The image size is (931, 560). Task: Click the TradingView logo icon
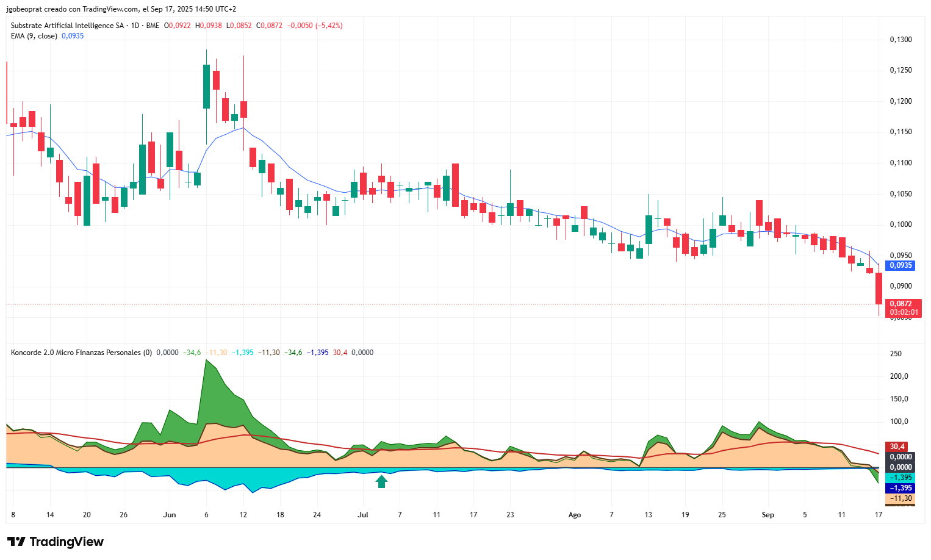[16, 542]
